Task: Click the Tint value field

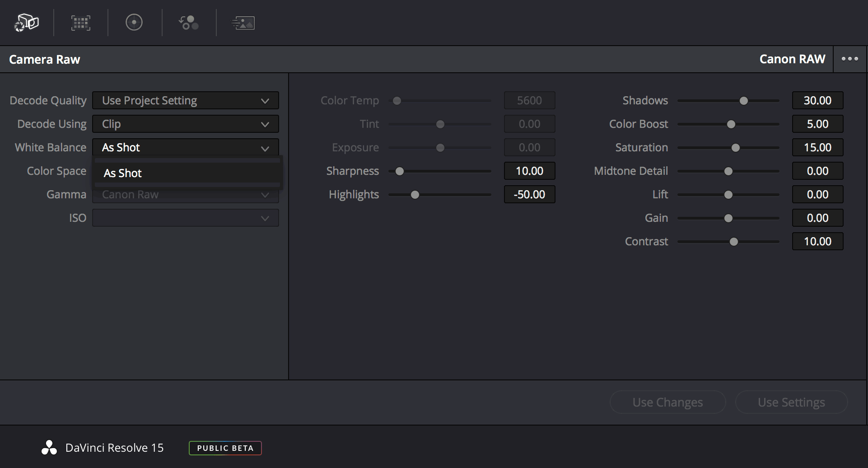Action: (x=530, y=124)
